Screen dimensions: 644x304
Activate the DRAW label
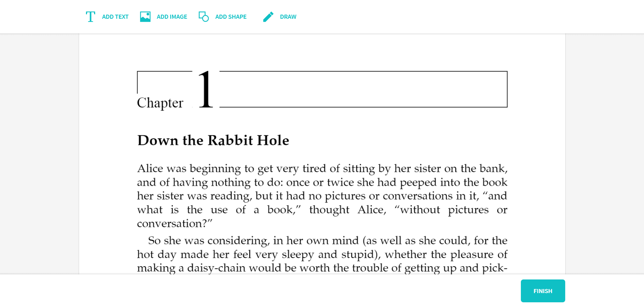click(288, 17)
